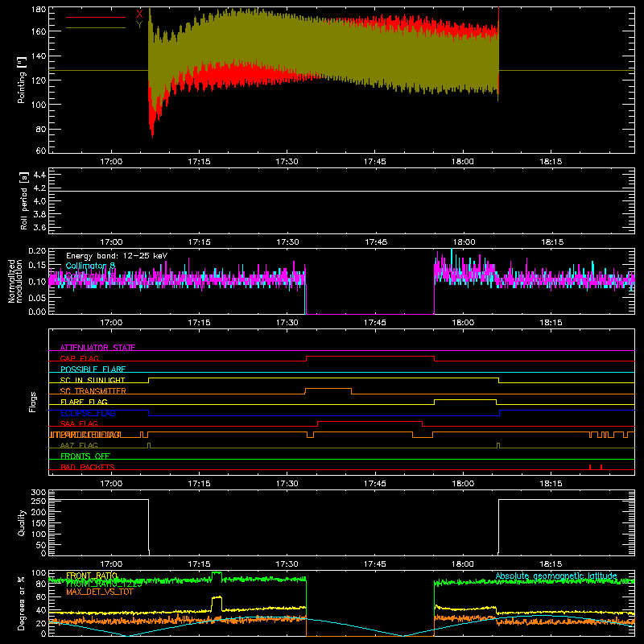Click the 40 tick on Degrees axis
This screenshot has height=644, width=644.
[x=41, y=610]
